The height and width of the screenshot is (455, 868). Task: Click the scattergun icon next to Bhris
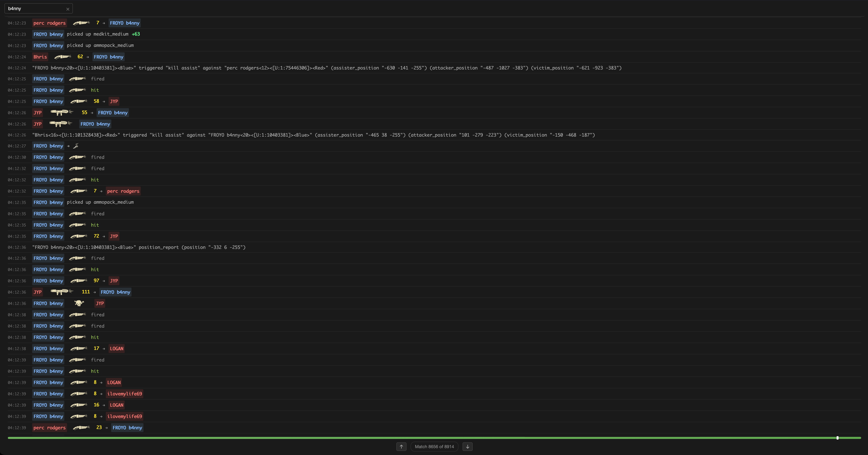pos(63,57)
